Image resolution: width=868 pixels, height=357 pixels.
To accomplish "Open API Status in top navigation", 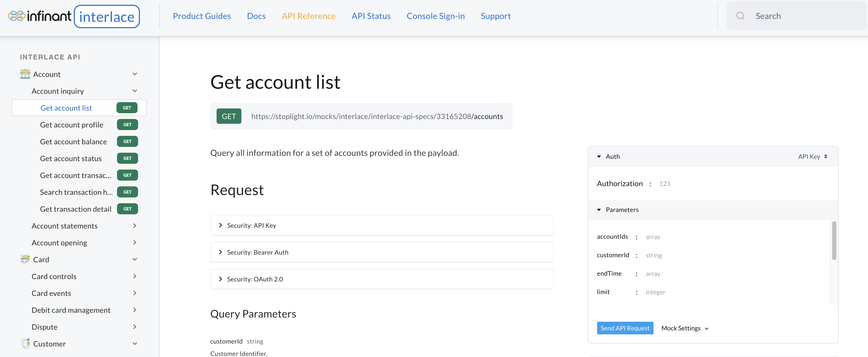I will coord(371,16).
